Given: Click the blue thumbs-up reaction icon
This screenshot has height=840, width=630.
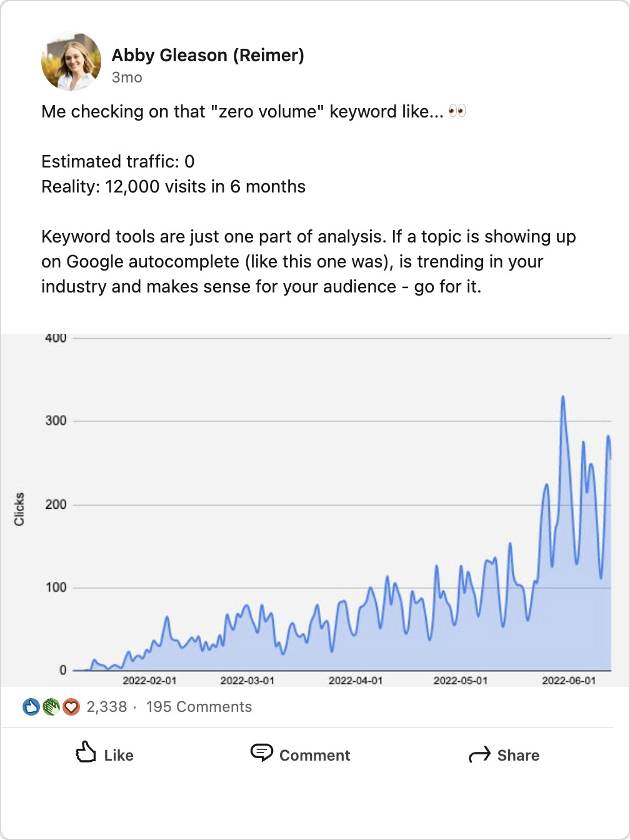Looking at the screenshot, I should [31, 706].
